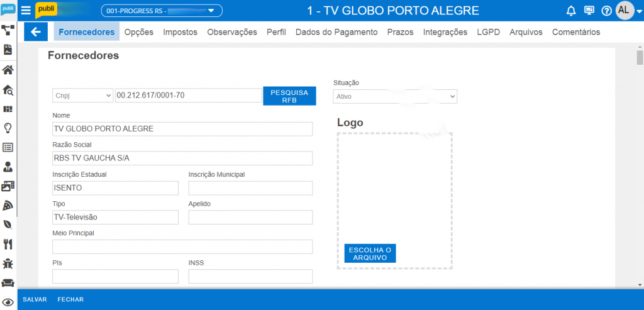Image resolution: width=644 pixels, height=310 pixels.
Task: Open the hamburger menu
Action: (26, 11)
